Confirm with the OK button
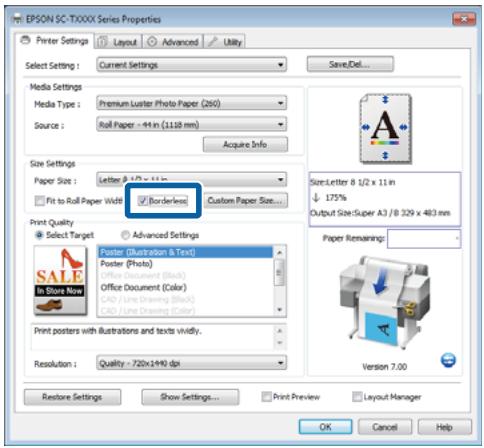The height and width of the screenshot is (448, 484). [325, 427]
